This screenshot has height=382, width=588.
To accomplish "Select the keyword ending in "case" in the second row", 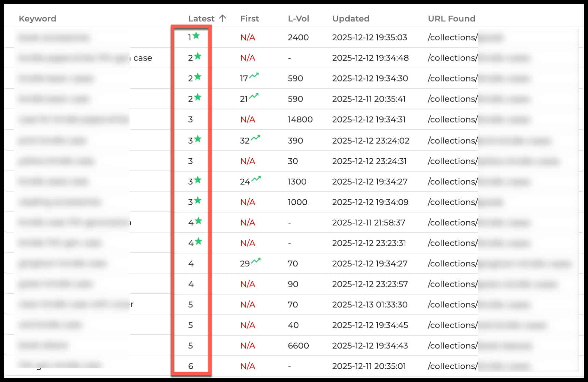I will pyautogui.click(x=85, y=58).
